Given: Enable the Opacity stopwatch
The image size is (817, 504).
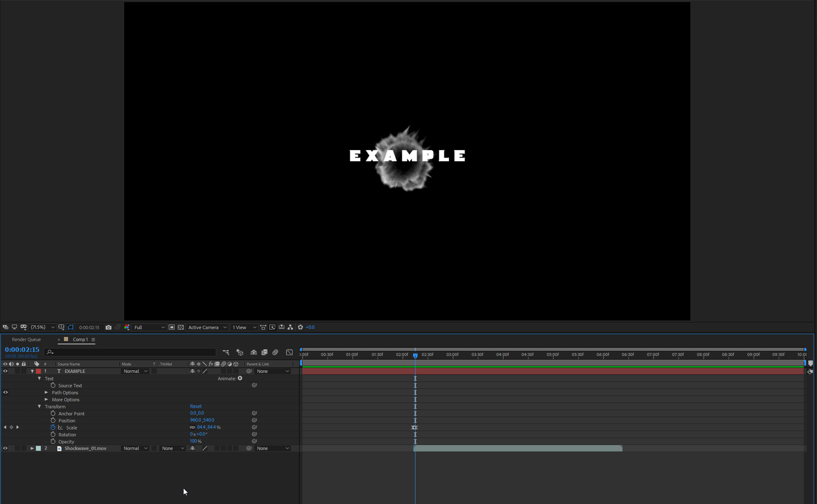Looking at the screenshot, I should tap(53, 441).
